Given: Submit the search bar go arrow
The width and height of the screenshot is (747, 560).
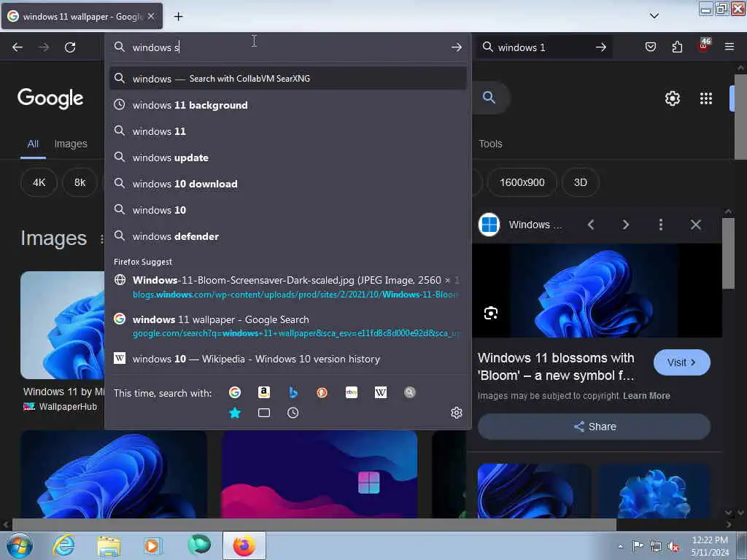Looking at the screenshot, I should [601, 47].
